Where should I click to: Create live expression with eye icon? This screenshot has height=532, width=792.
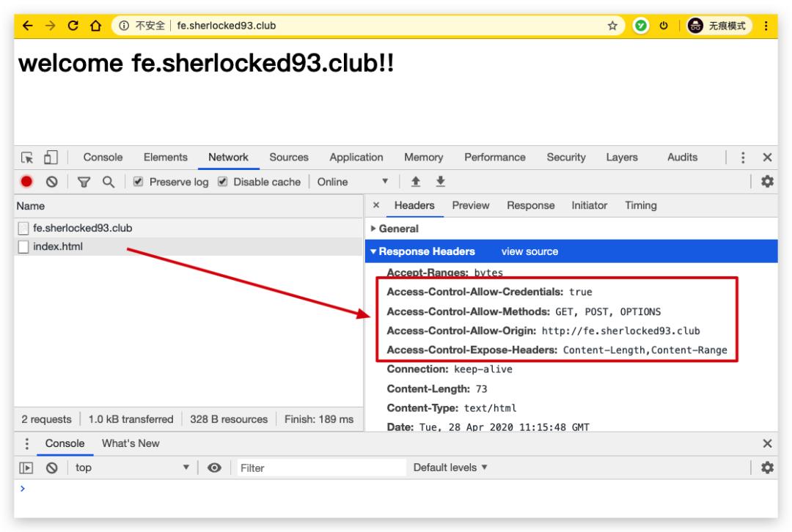coord(214,468)
